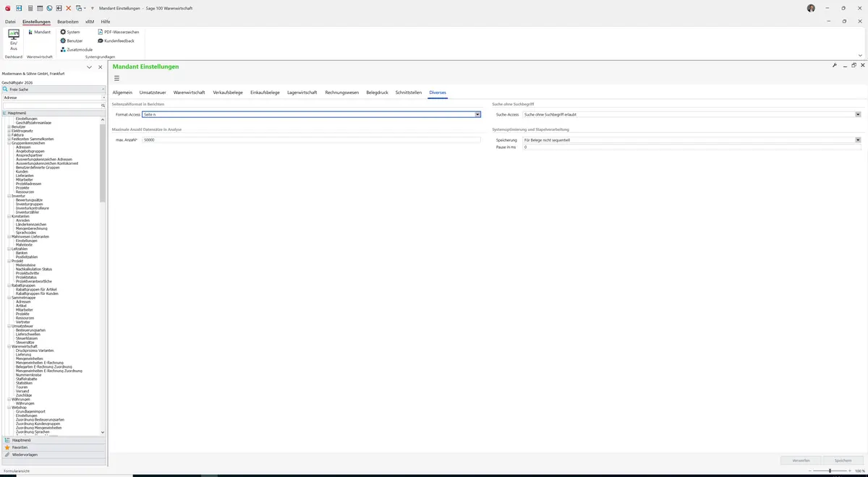Select Steuerklassen in the tree
868x477 pixels.
[27, 338]
